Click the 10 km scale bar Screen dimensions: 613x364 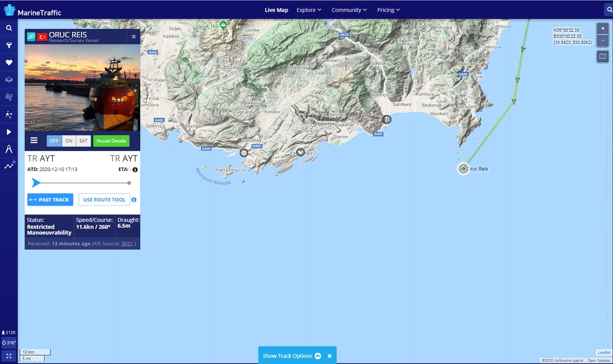[35, 352]
